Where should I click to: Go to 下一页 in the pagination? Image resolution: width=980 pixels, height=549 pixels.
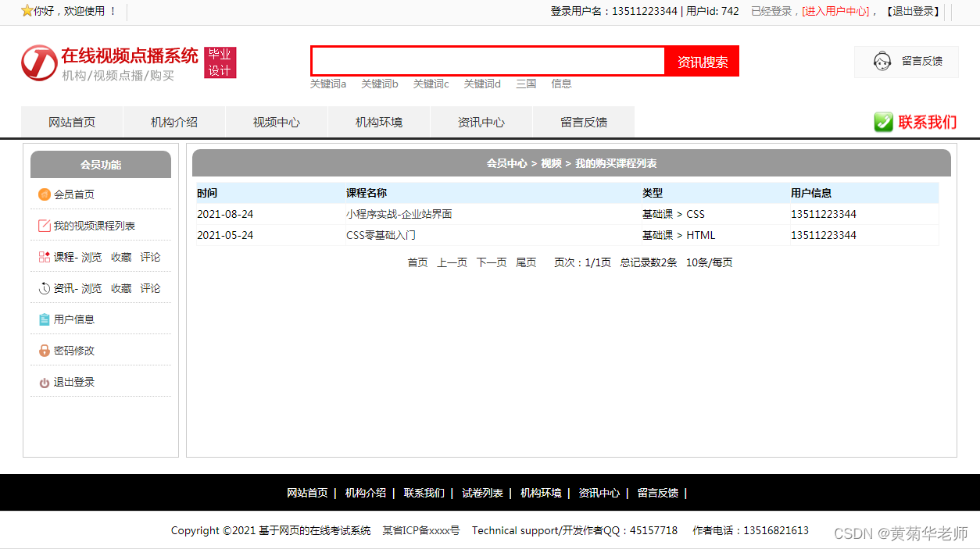point(492,262)
